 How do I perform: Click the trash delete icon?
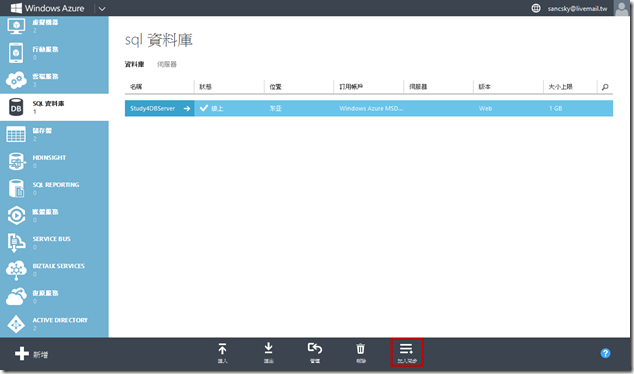(360, 349)
